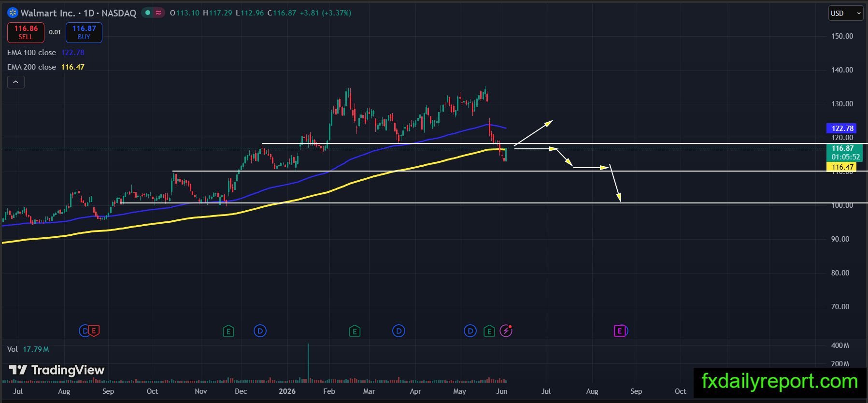Collapse the indicator legend with the chevron
The image size is (868, 403).
pyautogui.click(x=15, y=82)
